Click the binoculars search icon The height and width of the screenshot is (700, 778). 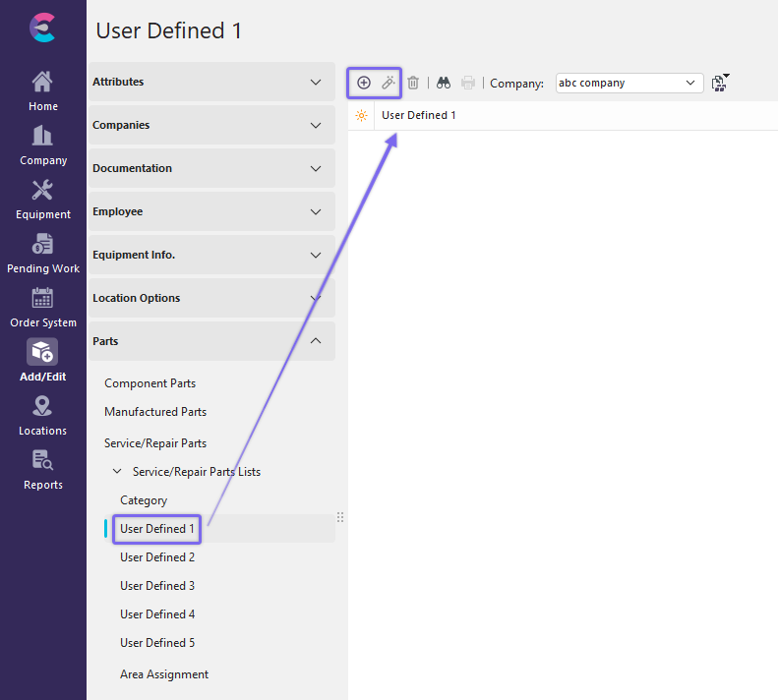pyautogui.click(x=444, y=83)
